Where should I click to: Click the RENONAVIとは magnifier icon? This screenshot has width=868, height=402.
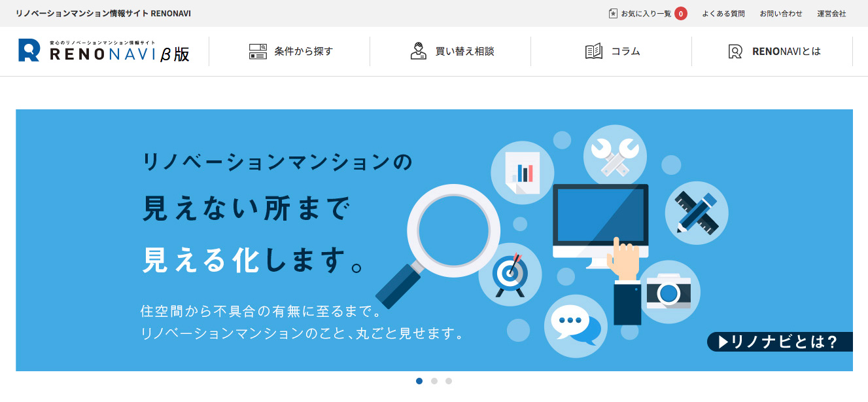tap(735, 51)
